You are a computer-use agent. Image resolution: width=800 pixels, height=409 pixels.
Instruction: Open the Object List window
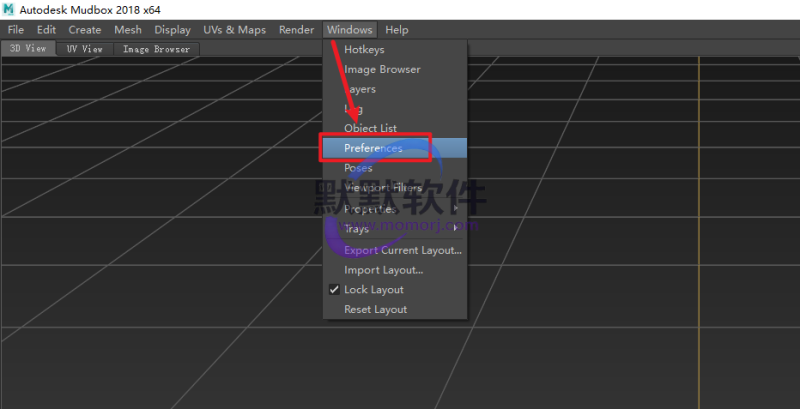click(x=370, y=129)
